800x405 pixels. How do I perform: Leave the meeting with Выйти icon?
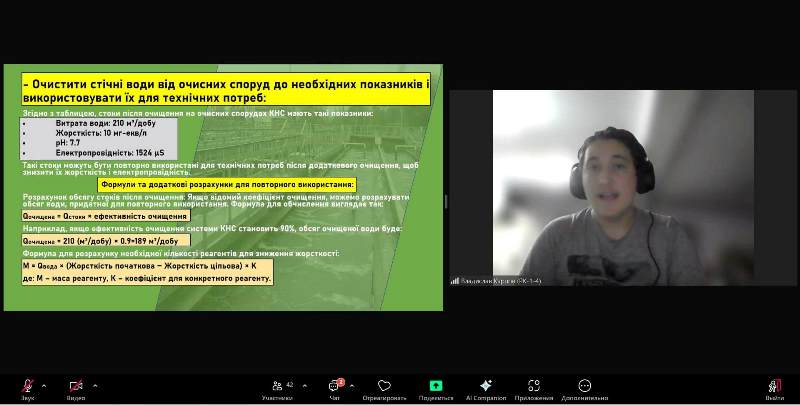point(774,386)
